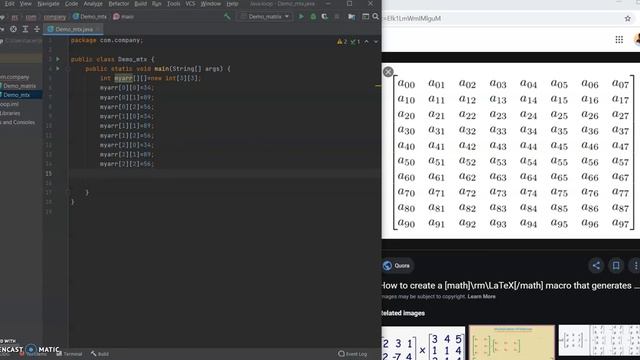
Task: Collapse all icon in Project panel header
Action: (x=37, y=29)
